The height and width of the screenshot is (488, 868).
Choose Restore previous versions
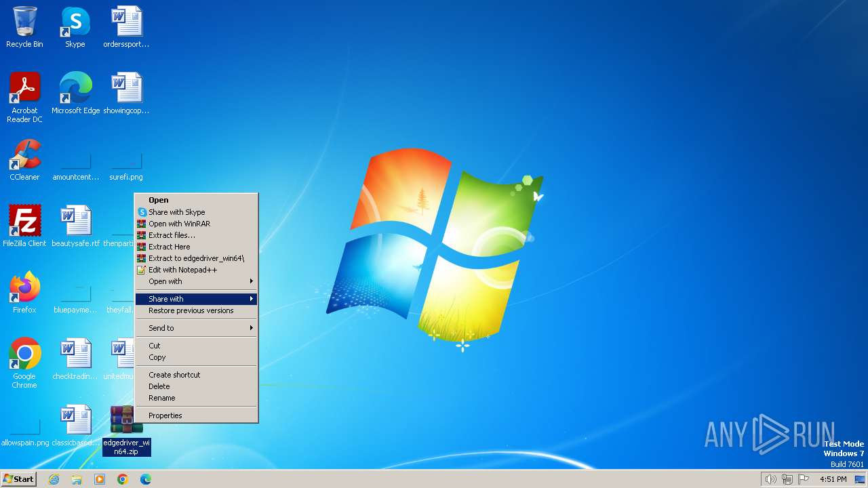click(x=197, y=310)
